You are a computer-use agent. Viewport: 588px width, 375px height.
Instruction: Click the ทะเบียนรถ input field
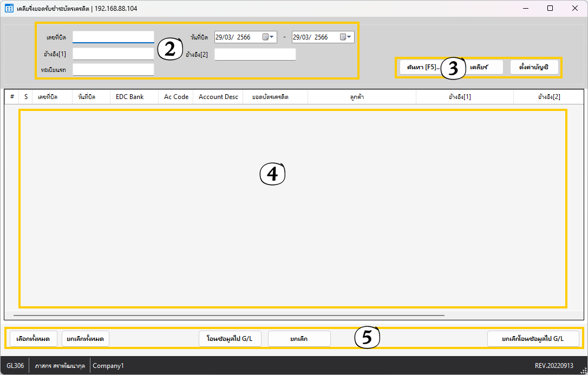113,70
